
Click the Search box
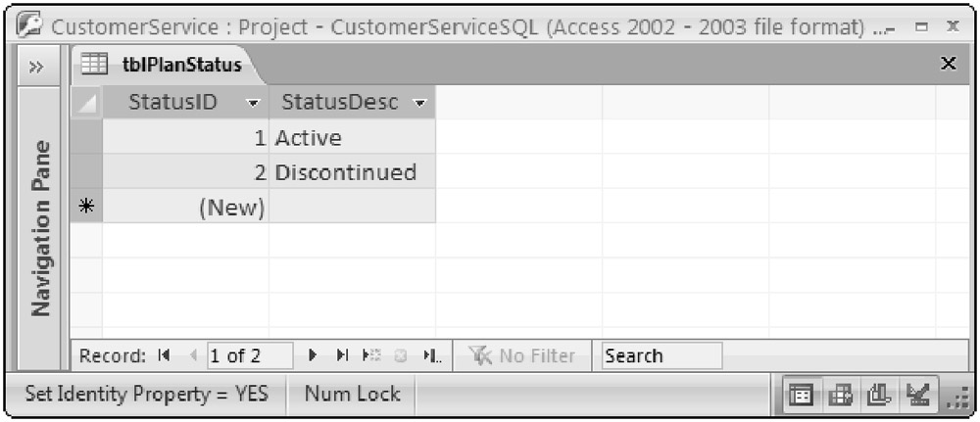click(661, 356)
